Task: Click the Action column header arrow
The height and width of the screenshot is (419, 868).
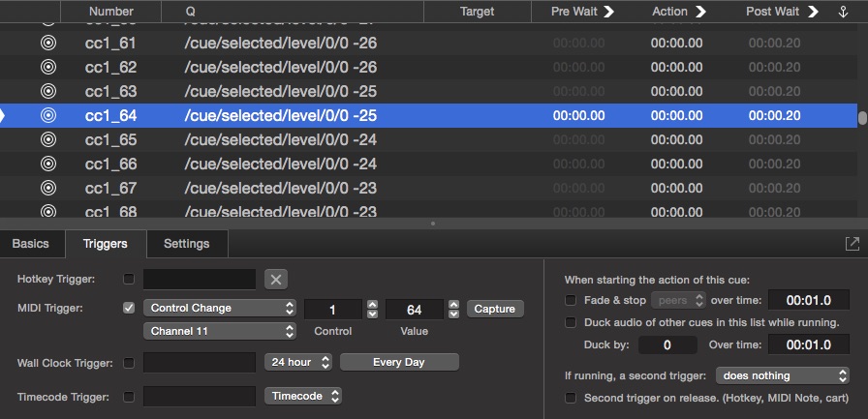Action: coord(700,12)
